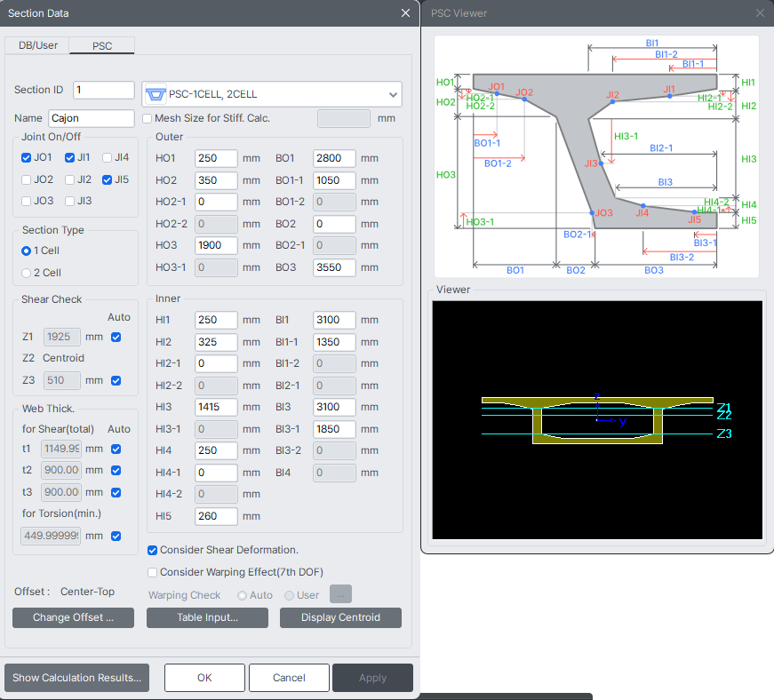Toggle the JI1 joint checkbox
774x700 pixels.
69,157
